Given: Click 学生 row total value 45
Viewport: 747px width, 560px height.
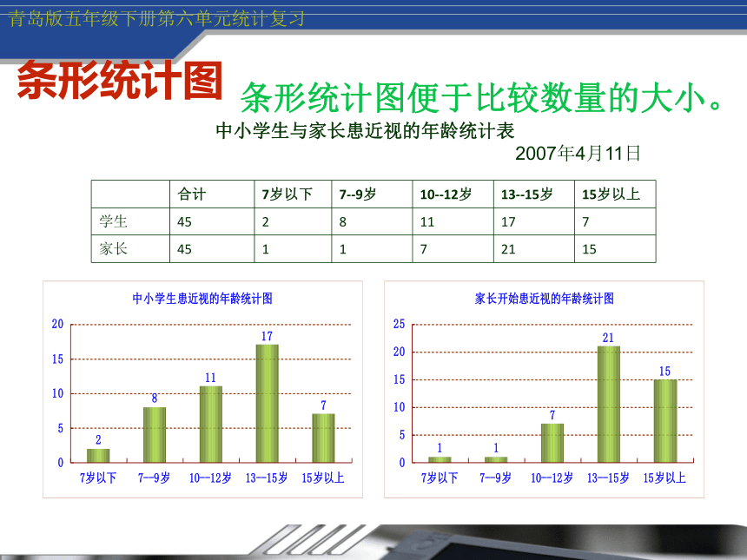Looking at the screenshot, I should pos(184,222).
